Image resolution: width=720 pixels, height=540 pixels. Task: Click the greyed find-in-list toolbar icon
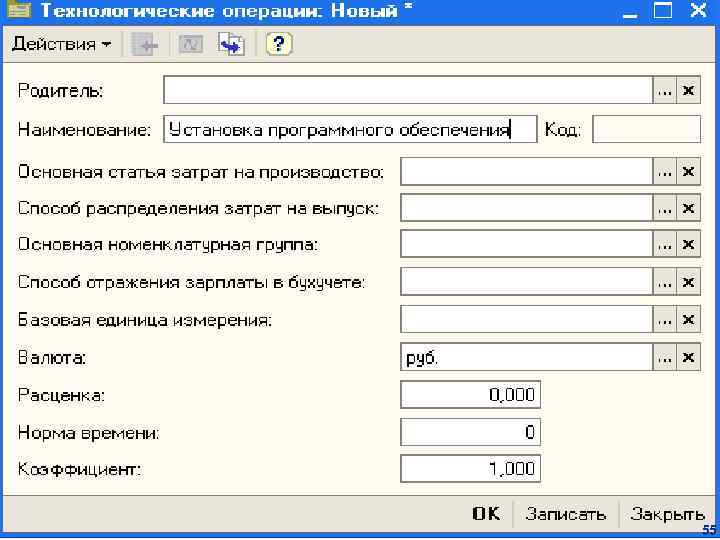pyautogui.click(x=146, y=45)
